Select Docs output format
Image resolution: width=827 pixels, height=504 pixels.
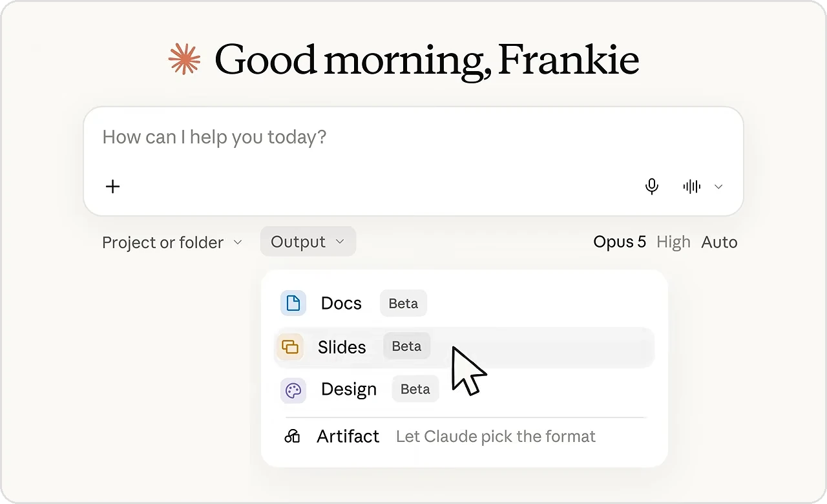(x=464, y=303)
